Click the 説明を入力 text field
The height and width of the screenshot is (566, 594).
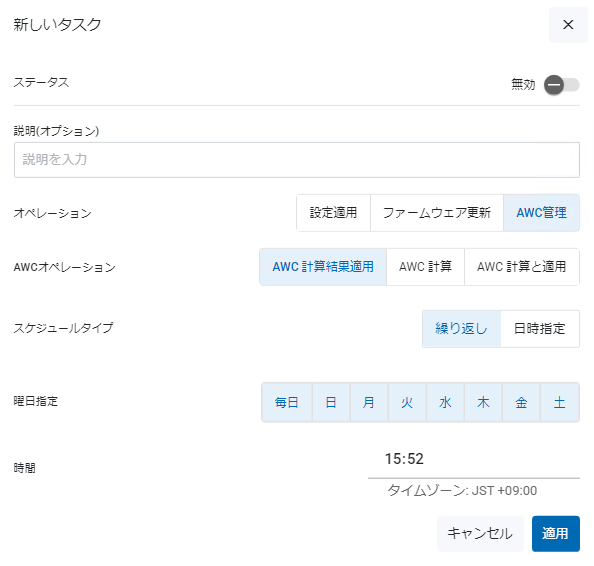pos(297,160)
